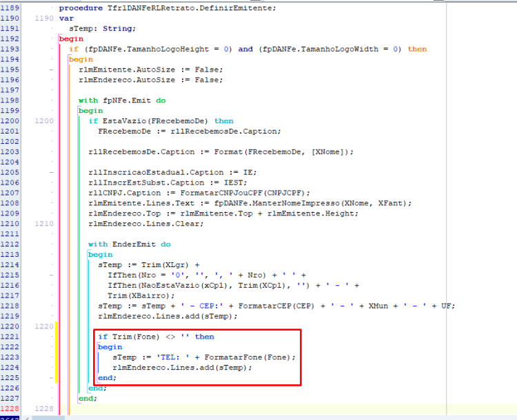Click the red 'begin' keyword on line 1192

click(71, 39)
